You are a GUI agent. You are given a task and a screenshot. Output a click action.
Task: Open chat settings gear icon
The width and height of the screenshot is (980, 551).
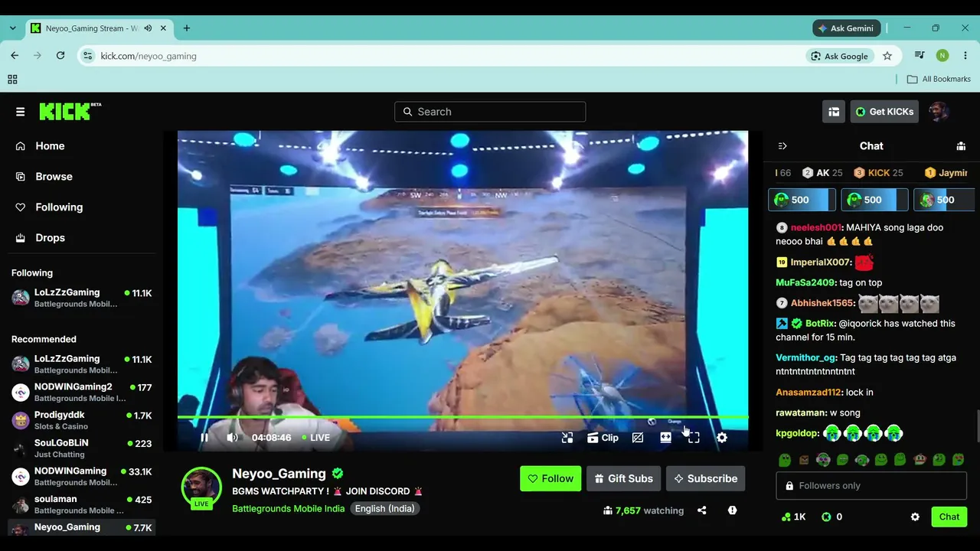(915, 517)
